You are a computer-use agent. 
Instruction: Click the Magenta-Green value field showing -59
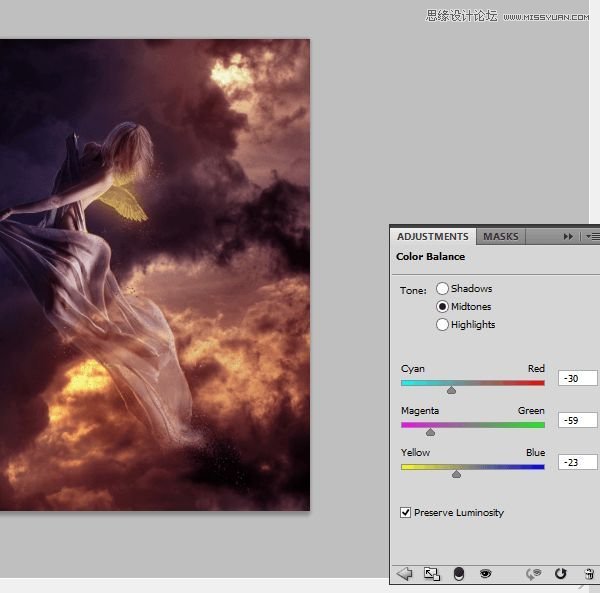tap(577, 420)
